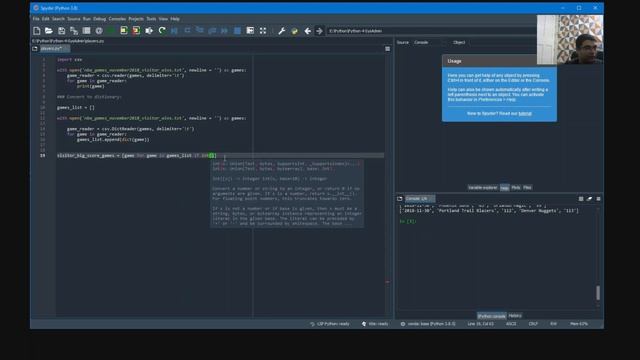Re-run last script icon

162,31
